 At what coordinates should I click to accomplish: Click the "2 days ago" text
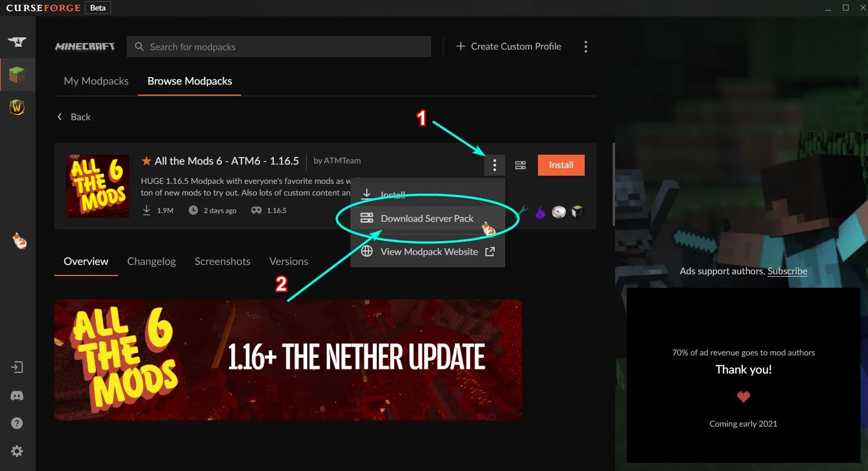[220, 210]
